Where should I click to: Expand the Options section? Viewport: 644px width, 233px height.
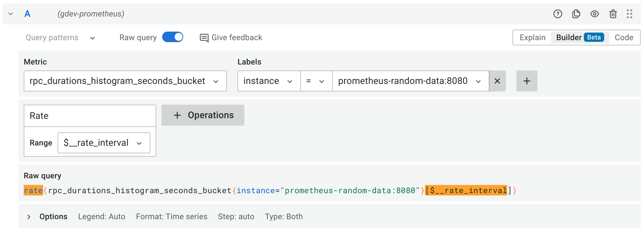click(29, 217)
